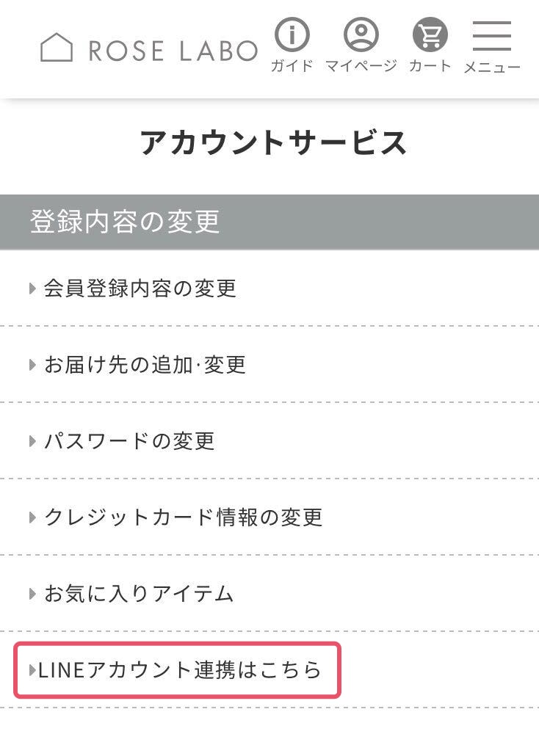Click the マイページ label in header
539x756 pixels.
tap(361, 66)
